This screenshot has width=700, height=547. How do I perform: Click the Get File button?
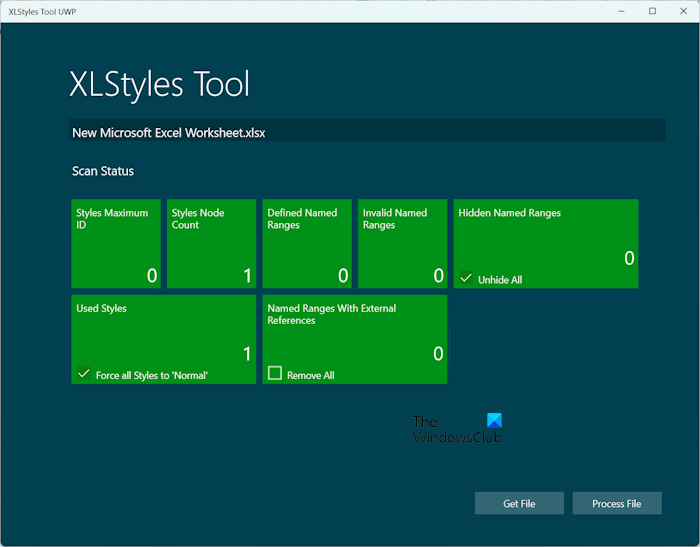tap(519, 503)
